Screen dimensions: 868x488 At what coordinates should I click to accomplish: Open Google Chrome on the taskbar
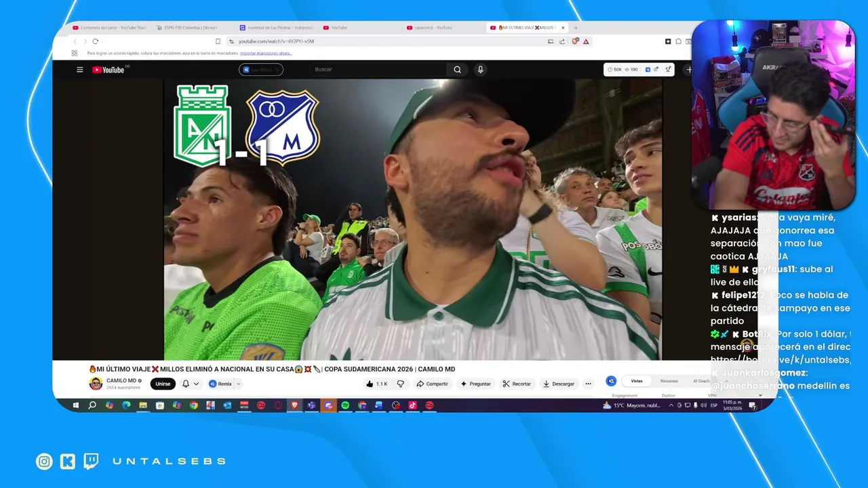click(x=193, y=405)
